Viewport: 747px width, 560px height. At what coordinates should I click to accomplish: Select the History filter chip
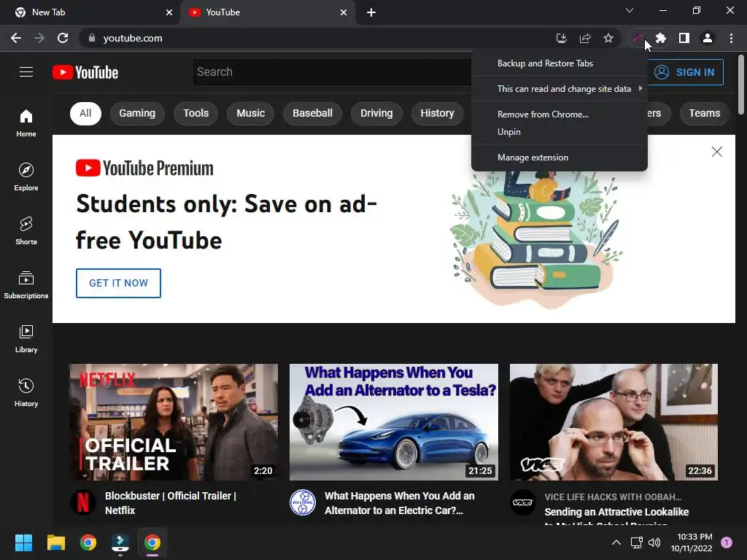(438, 113)
